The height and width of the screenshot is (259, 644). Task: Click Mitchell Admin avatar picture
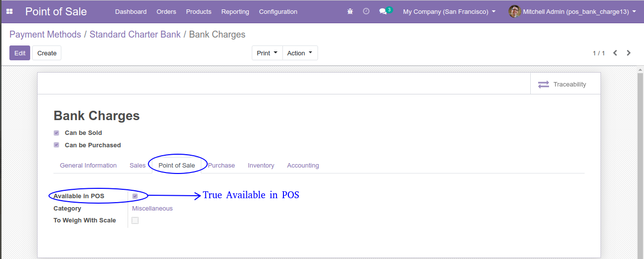(x=514, y=11)
